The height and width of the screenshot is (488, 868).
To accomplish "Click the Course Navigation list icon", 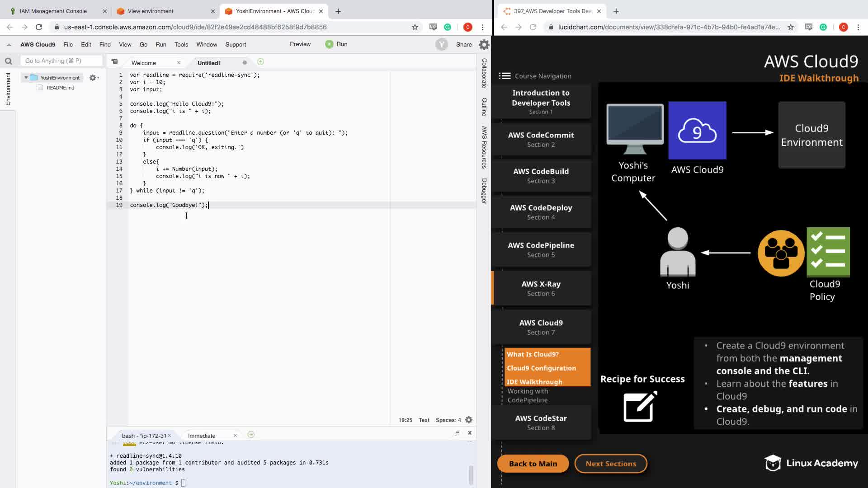I will click(505, 76).
